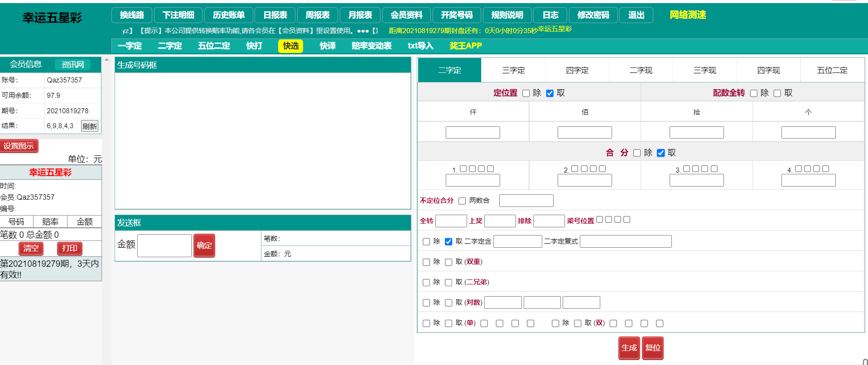
Task: Click 打印 print button
Action: 70,248
